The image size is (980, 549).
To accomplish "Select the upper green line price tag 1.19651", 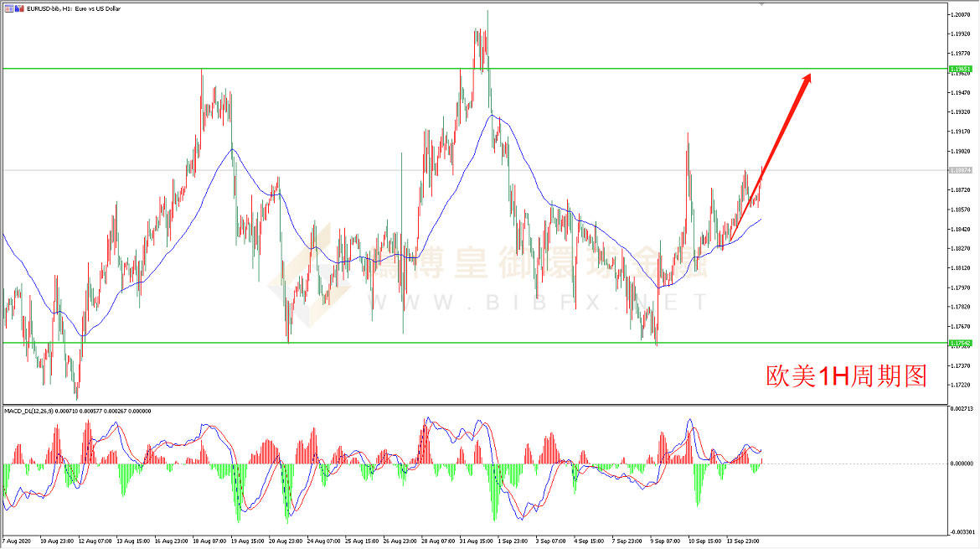I will (x=960, y=69).
